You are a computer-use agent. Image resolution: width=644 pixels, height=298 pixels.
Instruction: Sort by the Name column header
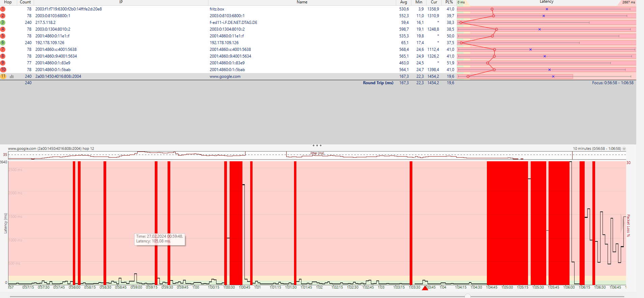pyautogui.click(x=302, y=2)
